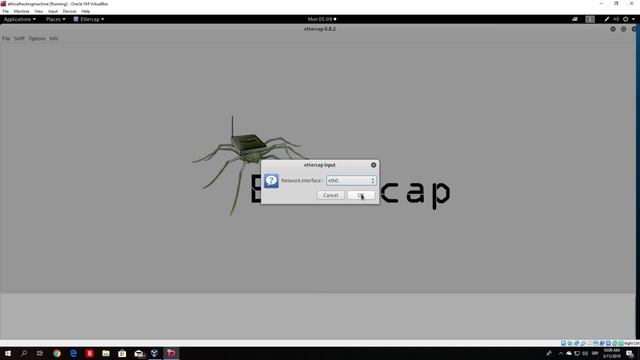Open File Explorer from the taskbar
This screenshot has width=640, height=360.
[x=106, y=353]
